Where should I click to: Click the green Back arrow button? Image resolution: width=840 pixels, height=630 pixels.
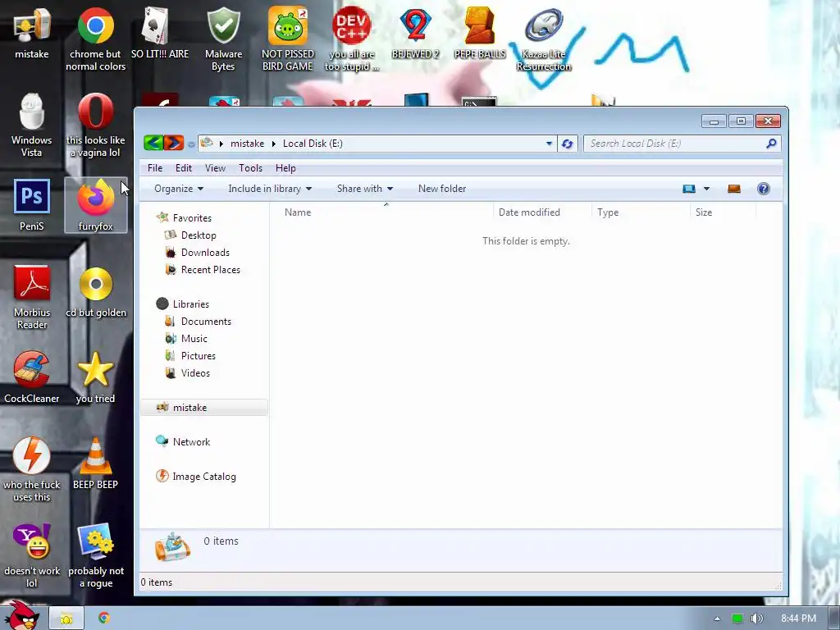(x=153, y=143)
